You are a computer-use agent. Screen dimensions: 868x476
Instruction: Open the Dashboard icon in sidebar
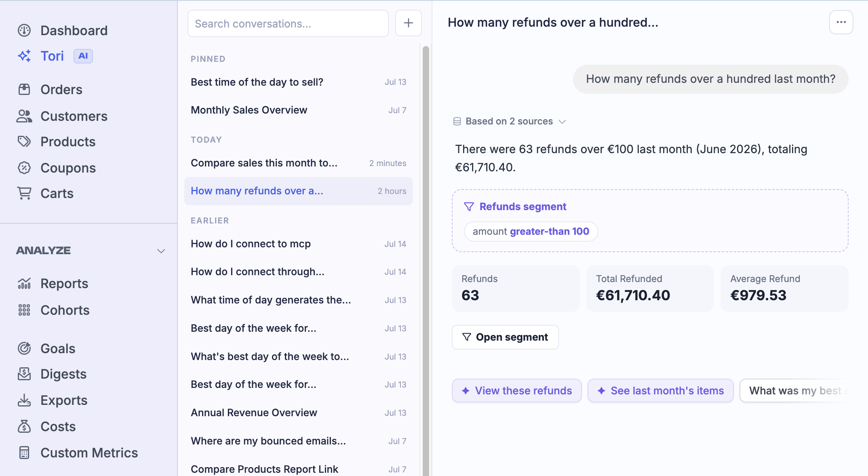coord(24,30)
